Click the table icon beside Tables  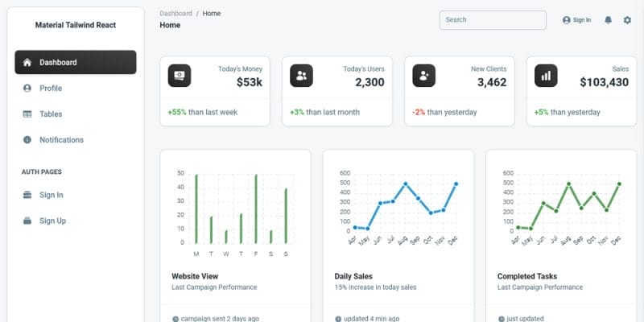pyautogui.click(x=27, y=114)
